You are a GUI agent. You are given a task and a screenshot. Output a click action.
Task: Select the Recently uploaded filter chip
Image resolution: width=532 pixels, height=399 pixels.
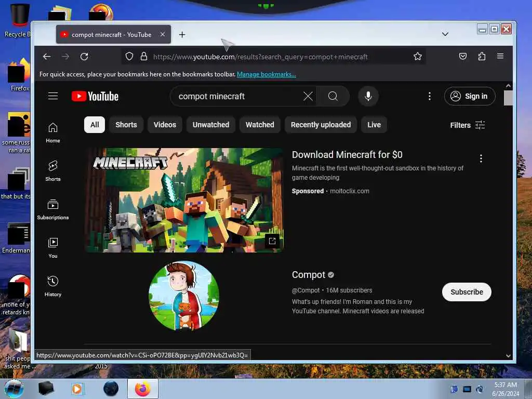coord(321,125)
